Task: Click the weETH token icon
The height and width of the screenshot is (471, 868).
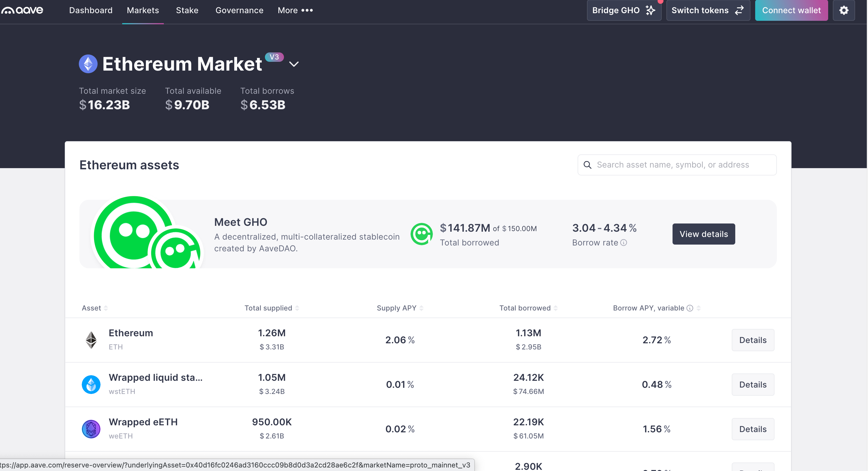Action: 91,429
